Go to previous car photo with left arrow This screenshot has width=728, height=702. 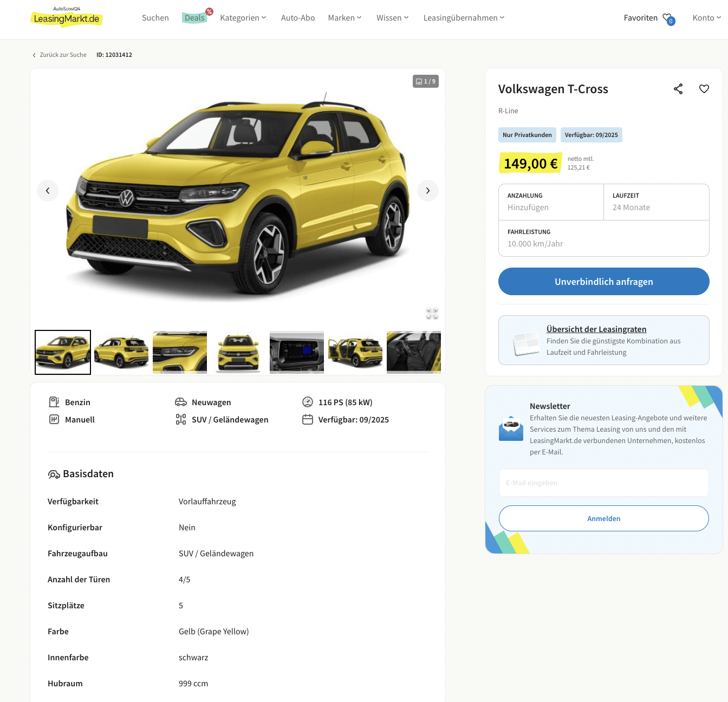click(48, 191)
